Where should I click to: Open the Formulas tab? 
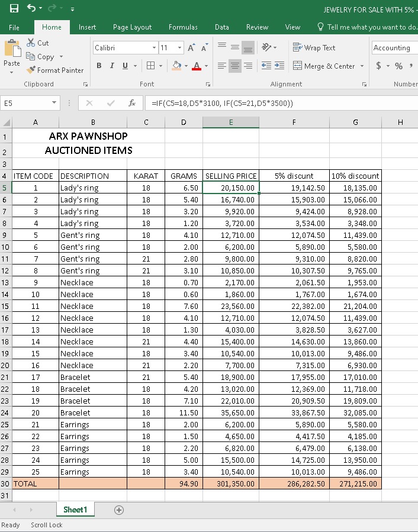[183, 27]
